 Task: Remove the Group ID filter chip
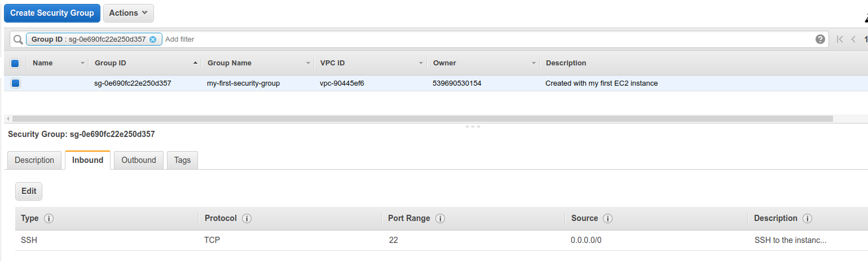click(x=153, y=39)
